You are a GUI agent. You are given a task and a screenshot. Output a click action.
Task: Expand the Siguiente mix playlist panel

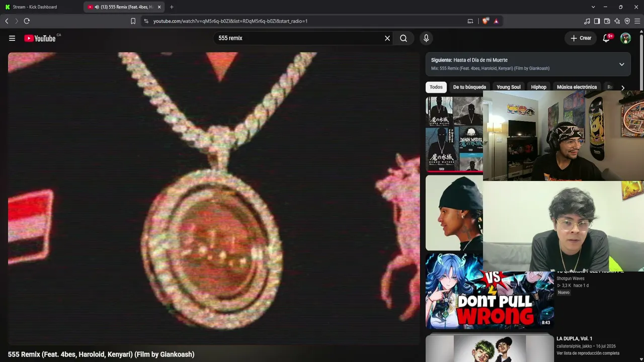(x=622, y=64)
